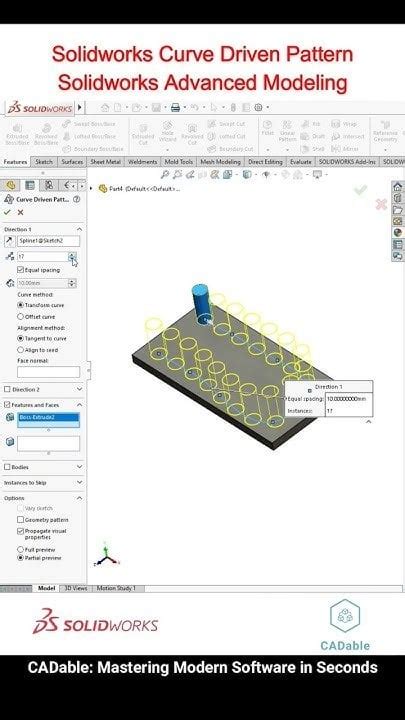Open the ConfigurationManager tab
The width and height of the screenshot is (405, 720).
pos(49,185)
